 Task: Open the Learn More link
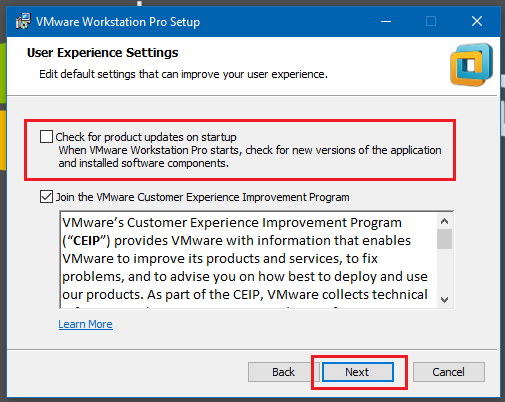coord(86,324)
